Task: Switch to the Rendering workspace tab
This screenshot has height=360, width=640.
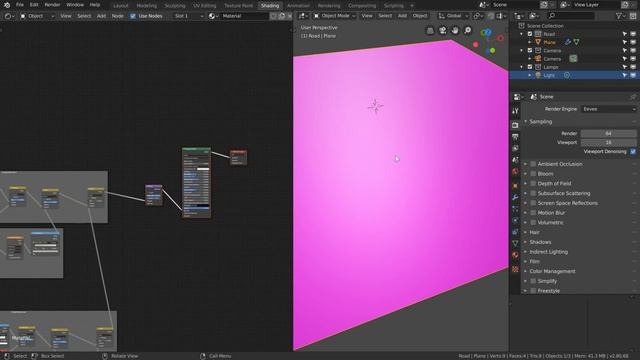Action: [x=329, y=6]
